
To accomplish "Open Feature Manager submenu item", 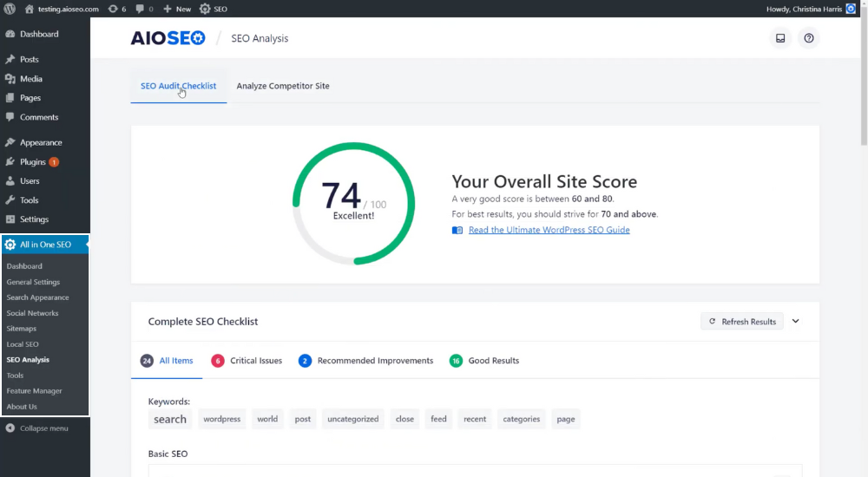I will [x=35, y=390].
